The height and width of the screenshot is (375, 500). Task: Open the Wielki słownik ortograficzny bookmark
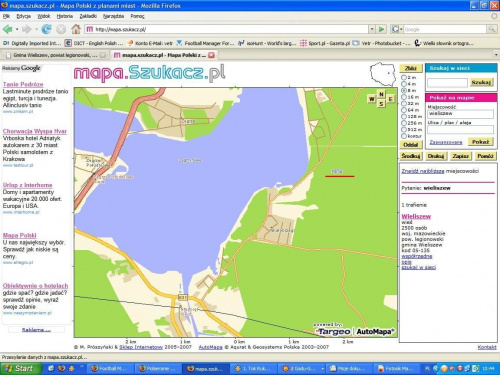pyautogui.click(x=444, y=43)
